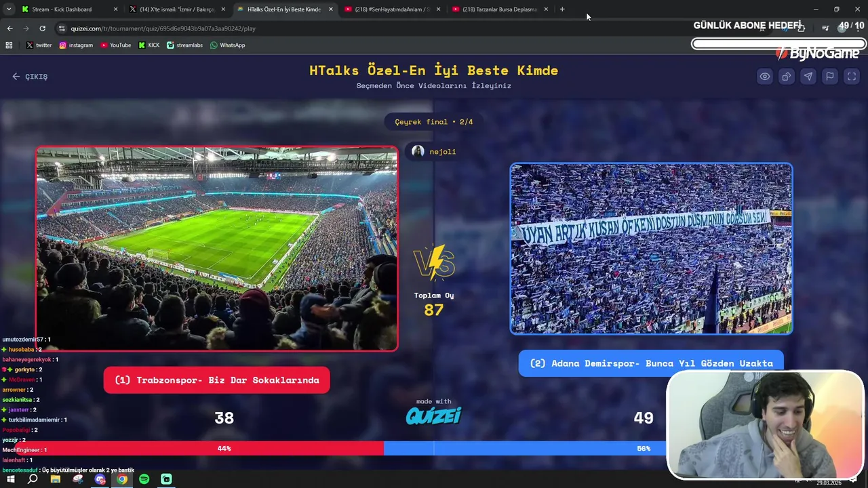The width and height of the screenshot is (868, 488).
Task: Open a new browser tab with plus icon
Action: (562, 9)
